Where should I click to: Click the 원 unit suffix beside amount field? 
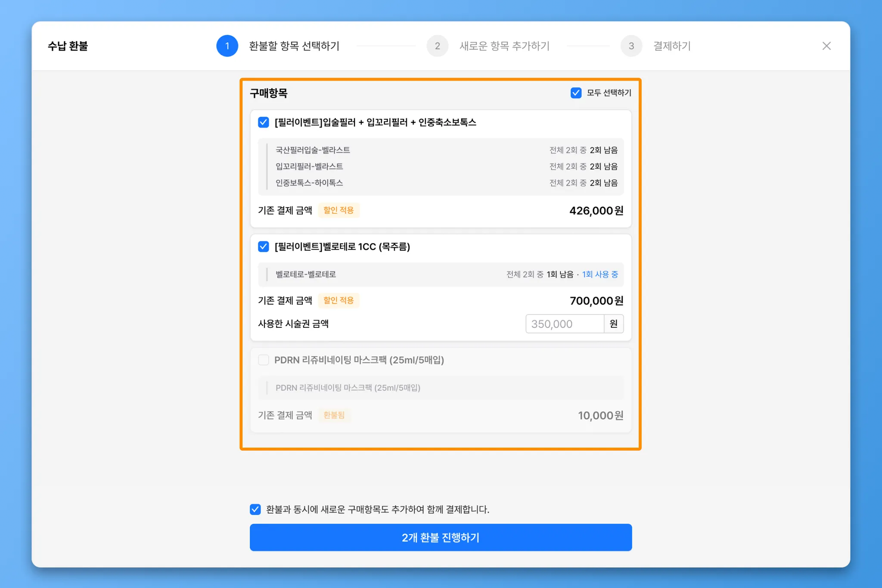coord(614,324)
